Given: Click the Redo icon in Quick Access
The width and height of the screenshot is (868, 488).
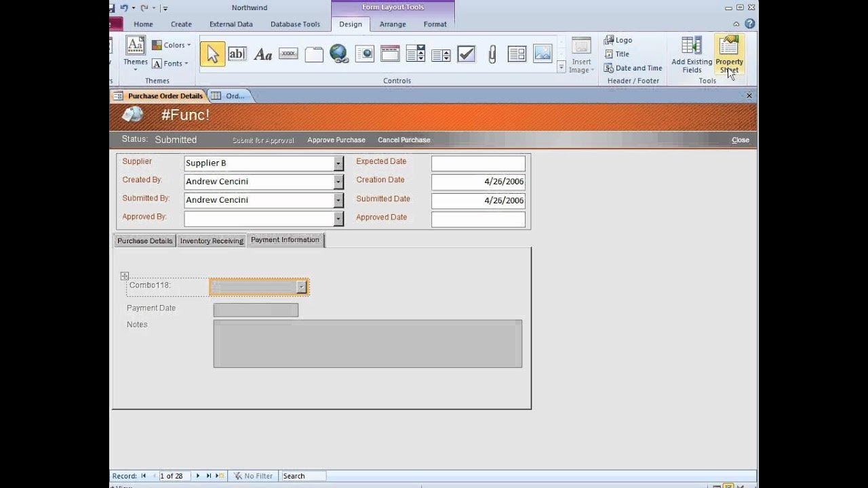Looking at the screenshot, I should (144, 8).
